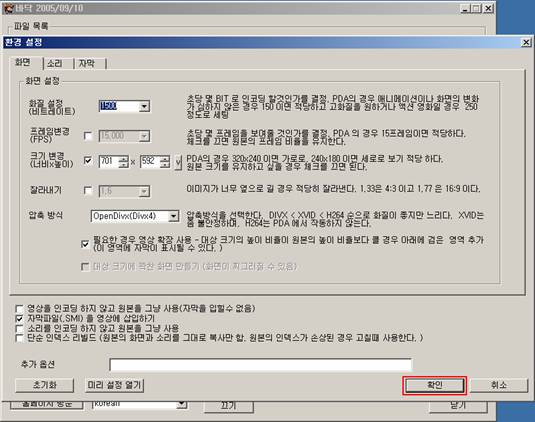Click the 초기화 reset button
Viewport: 535px width, 422px height.
[44, 385]
